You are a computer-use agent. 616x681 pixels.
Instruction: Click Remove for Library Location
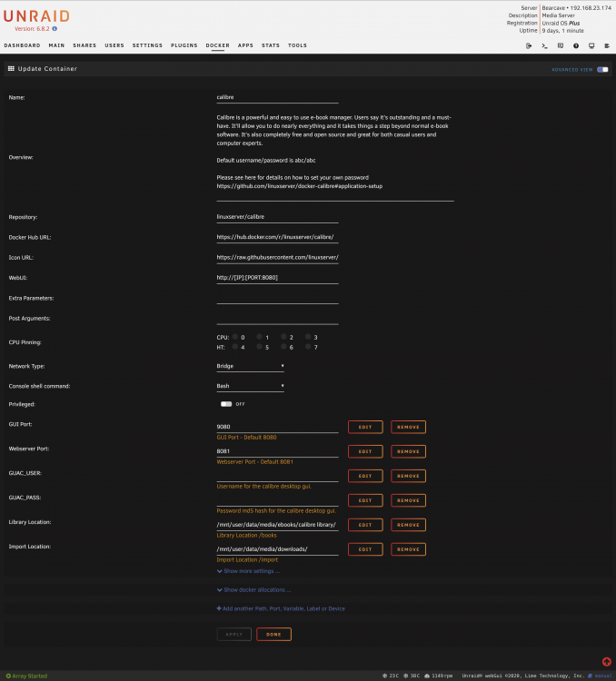408,525
